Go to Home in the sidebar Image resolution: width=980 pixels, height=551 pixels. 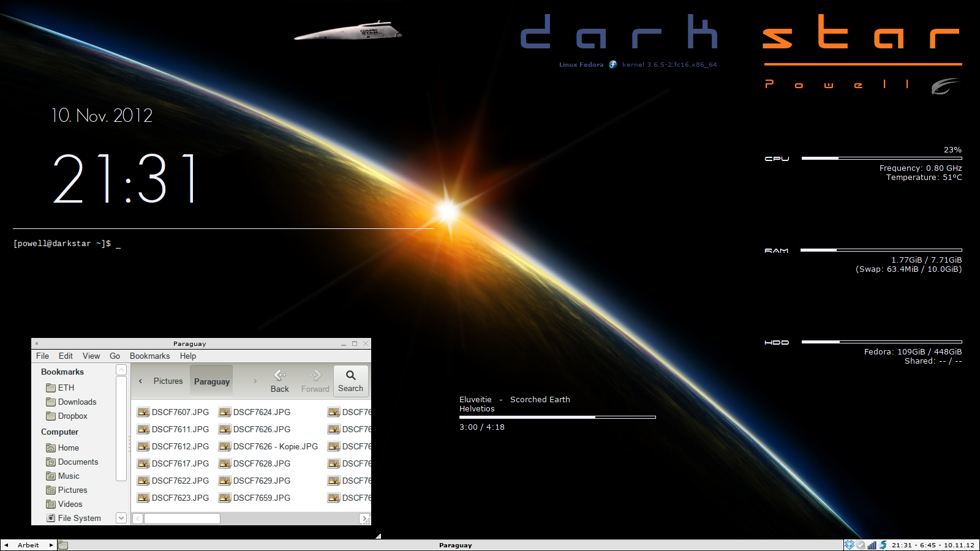pos(62,448)
